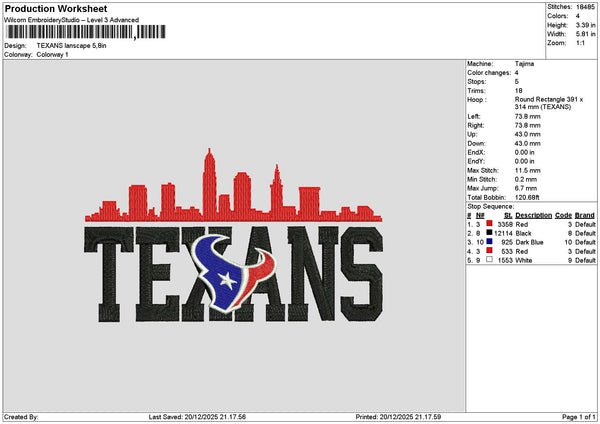Click the 'Production Worksheet' title
The height and width of the screenshot is (424, 600).
click(x=56, y=8)
